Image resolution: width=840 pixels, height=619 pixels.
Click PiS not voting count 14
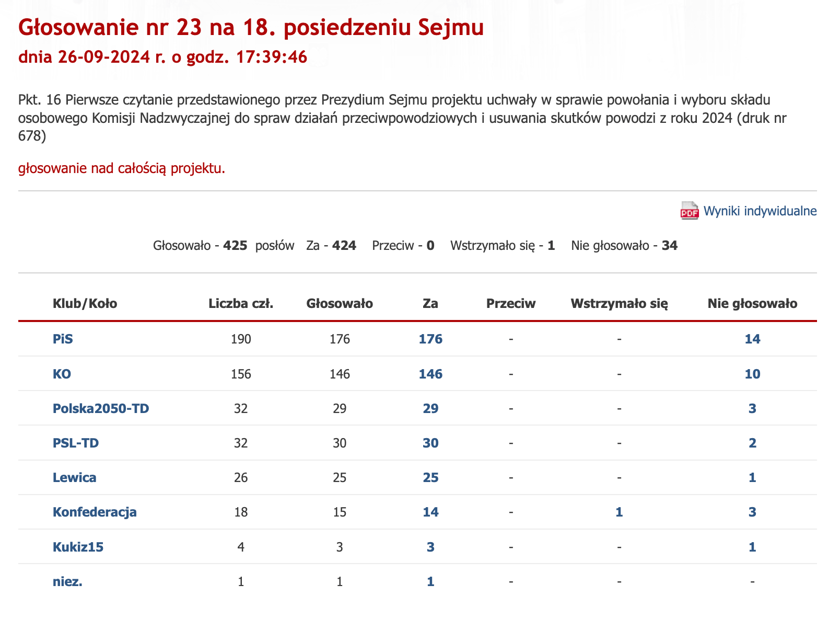[752, 339]
